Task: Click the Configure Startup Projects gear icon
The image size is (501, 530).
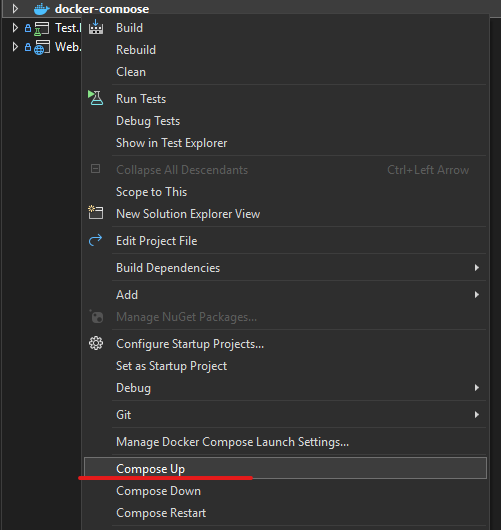Action: (96, 343)
